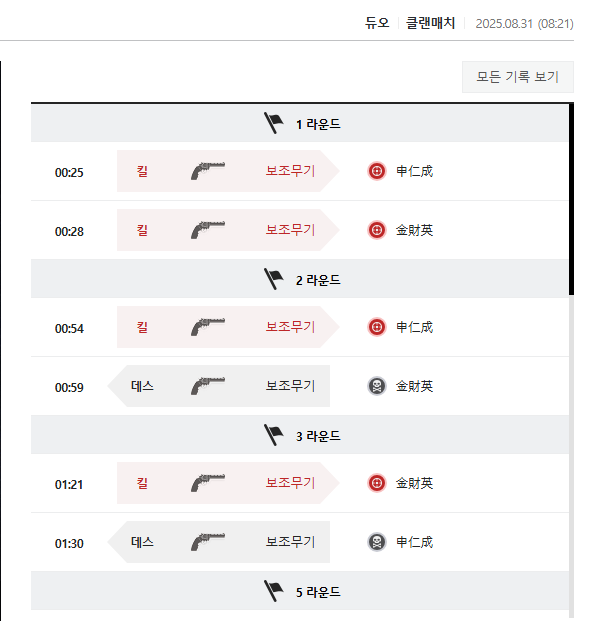
Task: Select the 듀오 tab at top
Action: point(377,23)
